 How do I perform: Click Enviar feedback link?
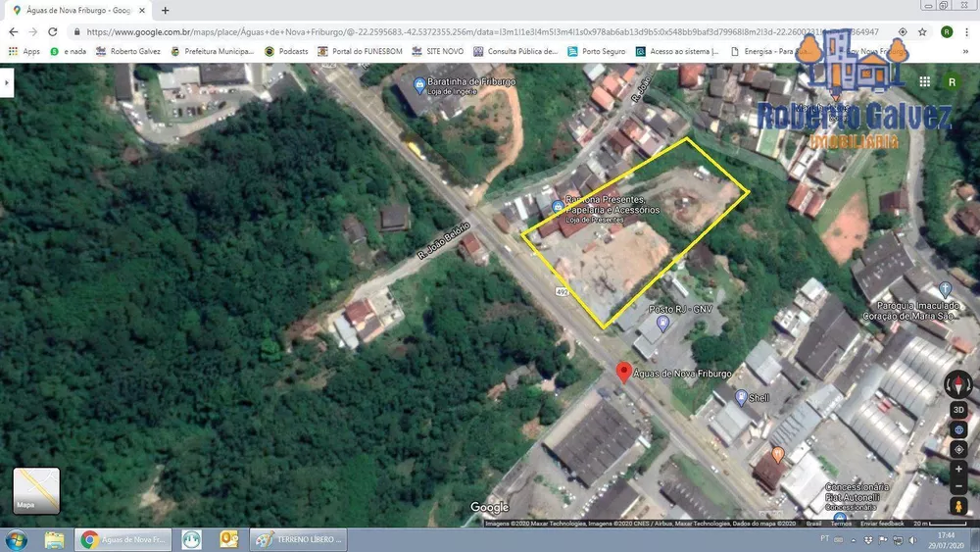882,524
